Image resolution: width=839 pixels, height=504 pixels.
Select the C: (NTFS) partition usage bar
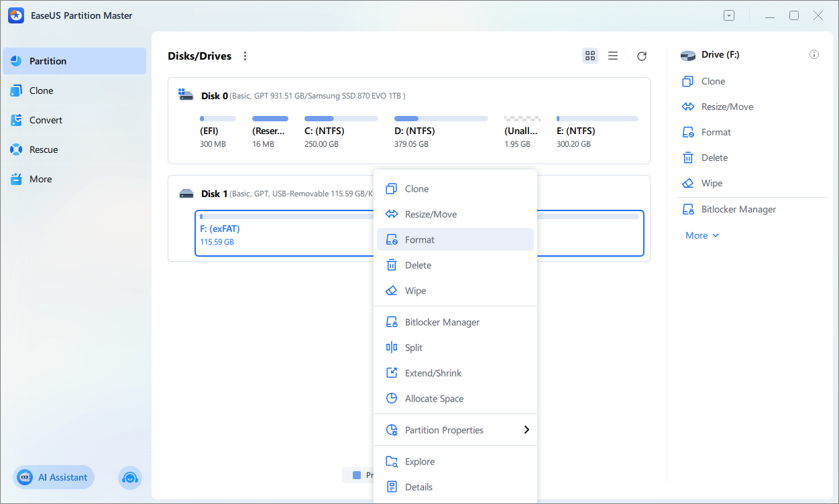tap(341, 119)
